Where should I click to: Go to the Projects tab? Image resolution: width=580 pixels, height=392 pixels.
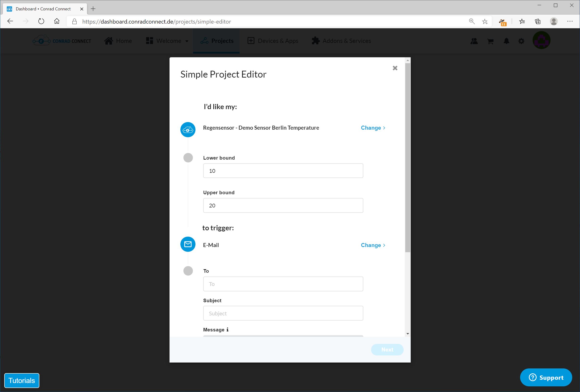(x=216, y=41)
